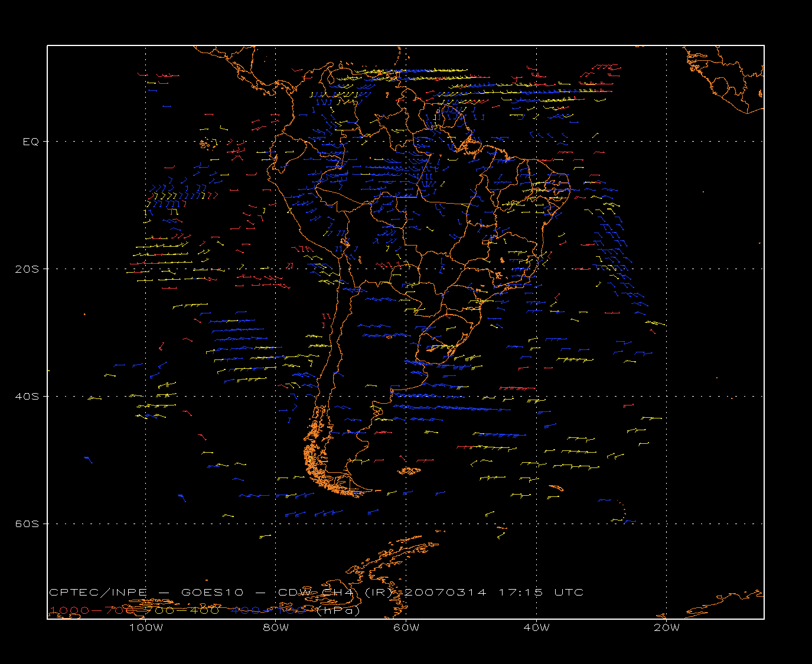This screenshot has width=812, height=664.
Task: Click the CPTEC/INPE source text
Action: pyautogui.click(x=98, y=593)
